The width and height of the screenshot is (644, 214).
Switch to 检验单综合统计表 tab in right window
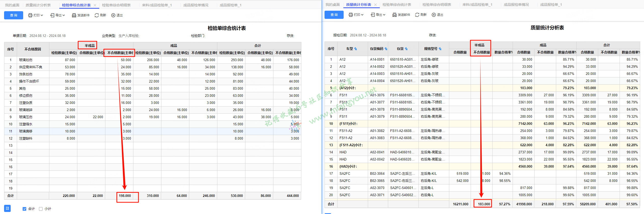pyautogui.click(x=397, y=5)
